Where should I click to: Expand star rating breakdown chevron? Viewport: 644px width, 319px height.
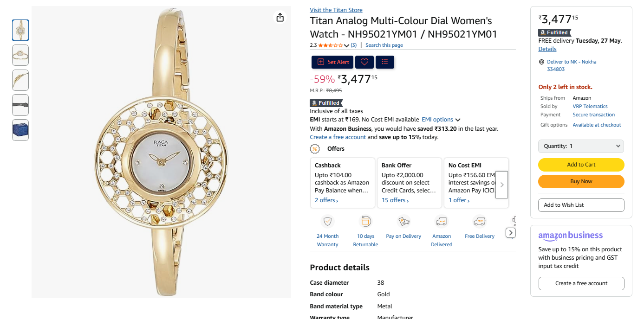[x=346, y=45]
